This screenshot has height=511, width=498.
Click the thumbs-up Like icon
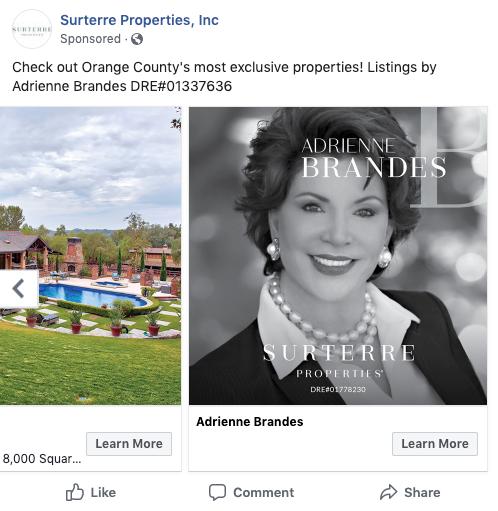(x=75, y=492)
